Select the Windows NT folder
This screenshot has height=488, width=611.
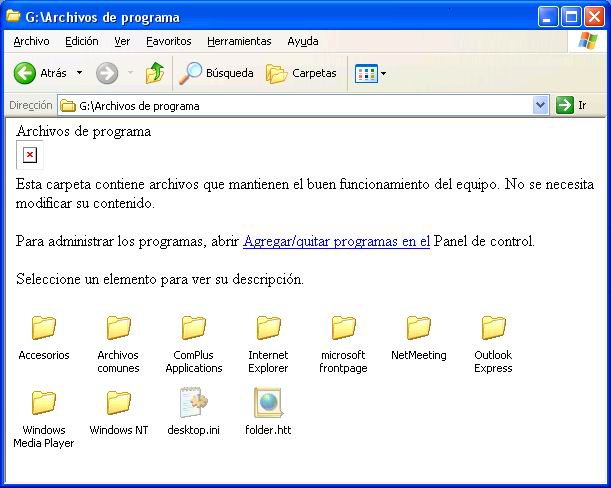(118, 412)
